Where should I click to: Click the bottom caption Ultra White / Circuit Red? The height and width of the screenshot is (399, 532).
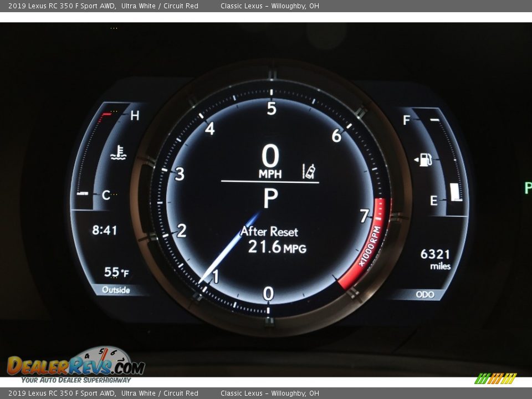click(x=160, y=393)
